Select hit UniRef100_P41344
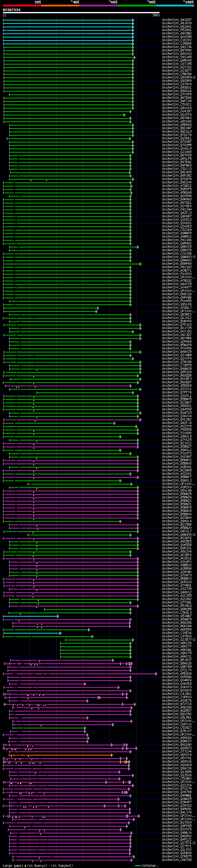 (177, 210)
